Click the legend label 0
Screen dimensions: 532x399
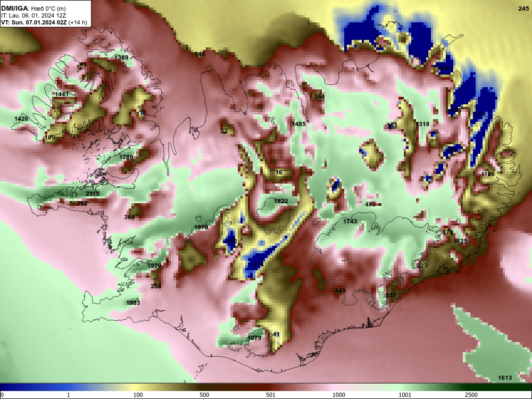tap(2, 395)
